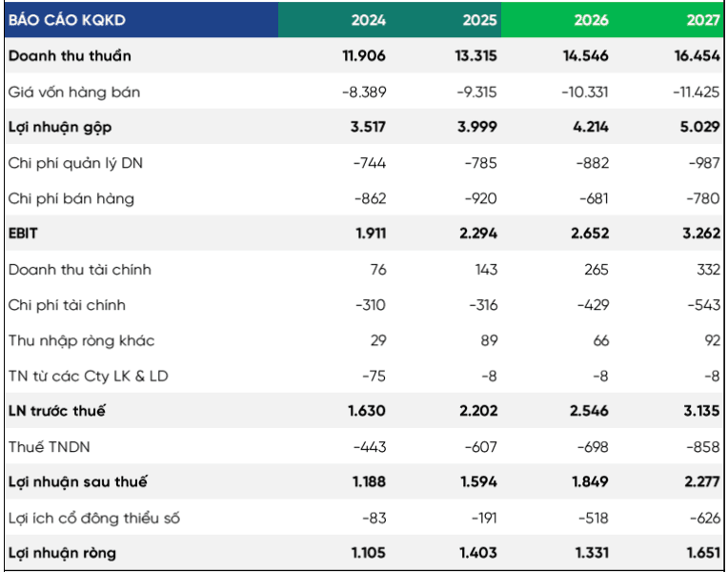Select the 'Lợi nhuận ròng' row label
The height and width of the screenshot is (572, 728).
pyautogui.click(x=62, y=553)
